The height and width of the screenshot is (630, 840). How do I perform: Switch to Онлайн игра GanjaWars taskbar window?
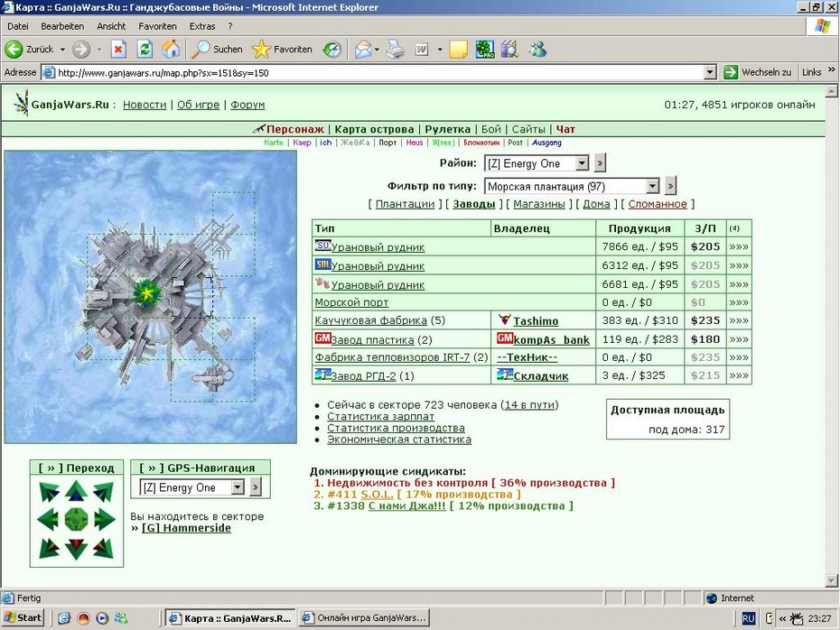(364, 618)
